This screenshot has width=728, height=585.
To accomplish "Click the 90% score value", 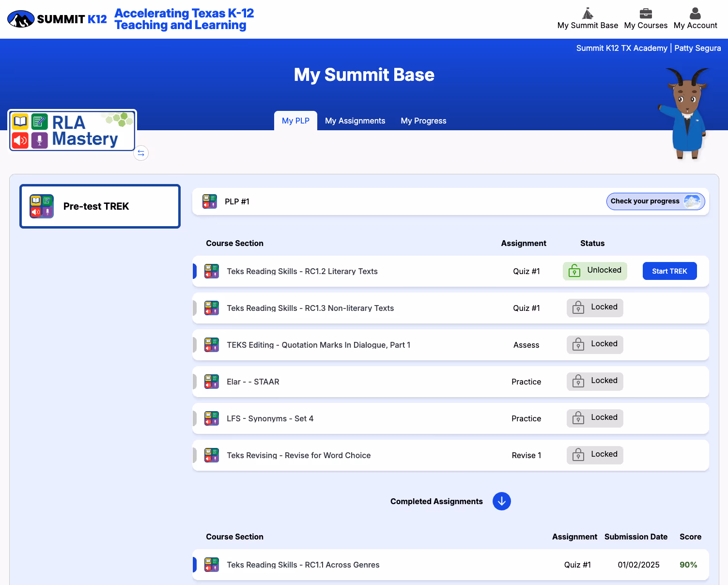I will point(688,565).
